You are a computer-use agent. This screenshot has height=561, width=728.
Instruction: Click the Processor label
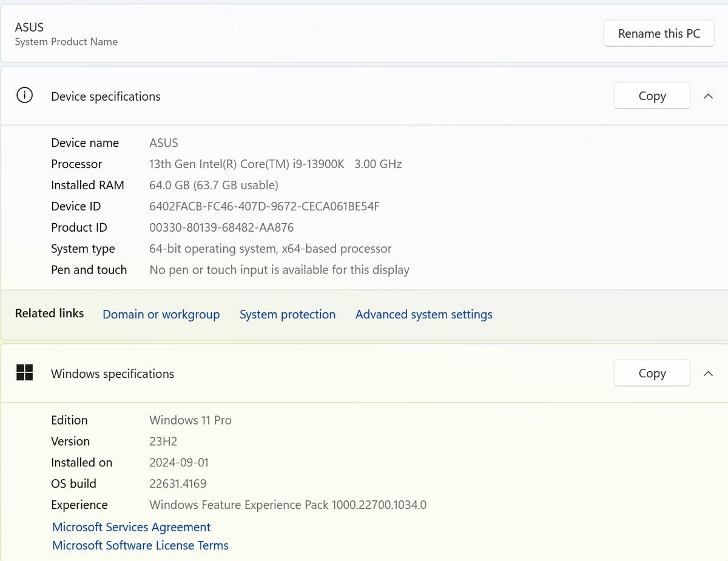pyautogui.click(x=76, y=164)
